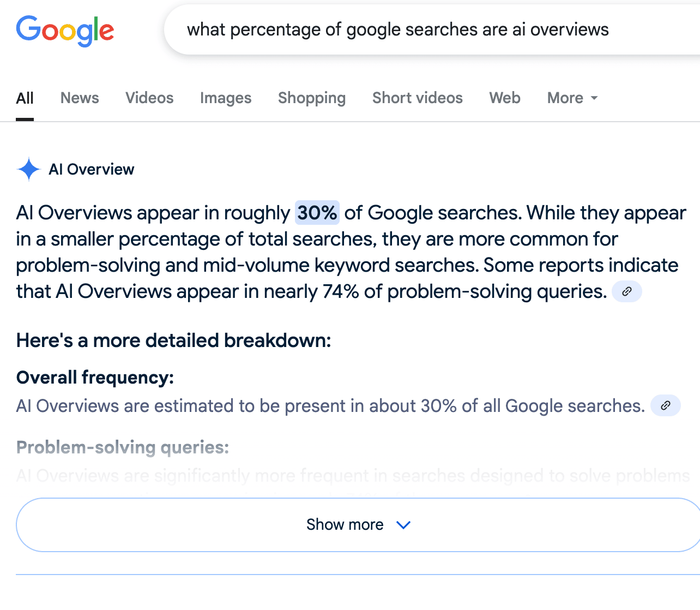Click the AI Overview sparkle icon
This screenshot has height=610, width=700.
29,169
